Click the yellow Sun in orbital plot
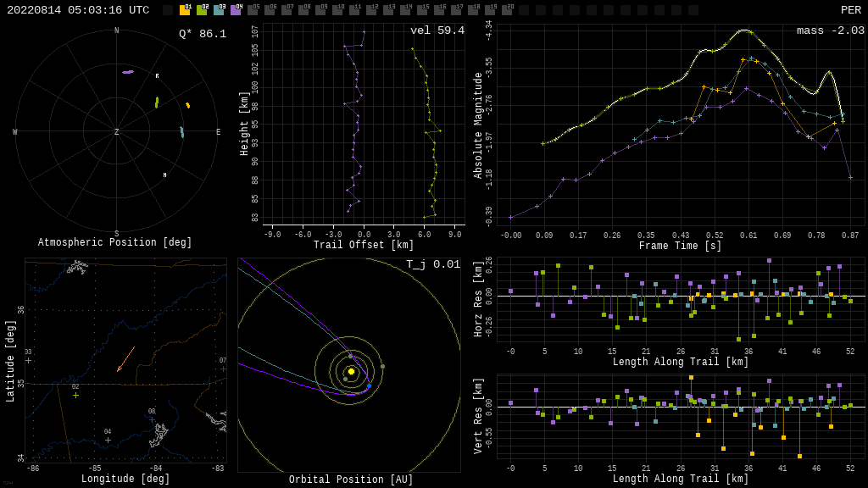This screenshot has width=868, height=488. (351, 371)
